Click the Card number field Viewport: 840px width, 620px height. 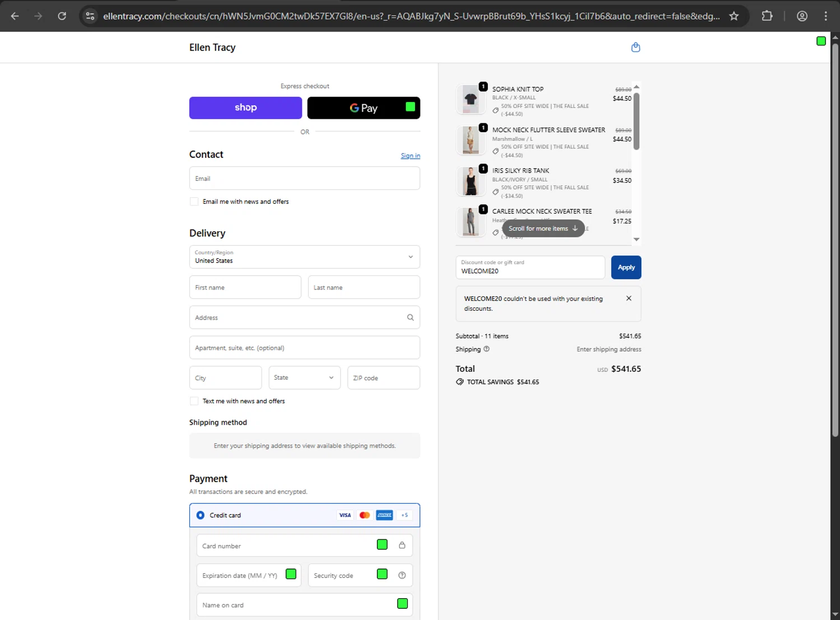point(305,546)
